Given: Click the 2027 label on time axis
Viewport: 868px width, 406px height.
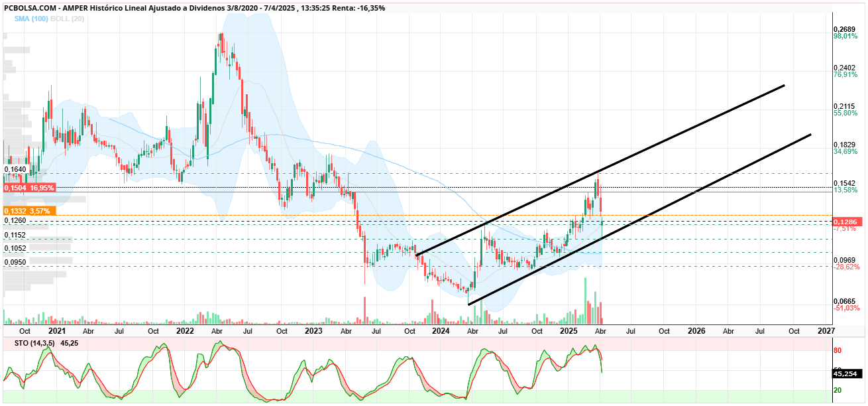Looking at the screenshot, I should (x=826, y=330).
